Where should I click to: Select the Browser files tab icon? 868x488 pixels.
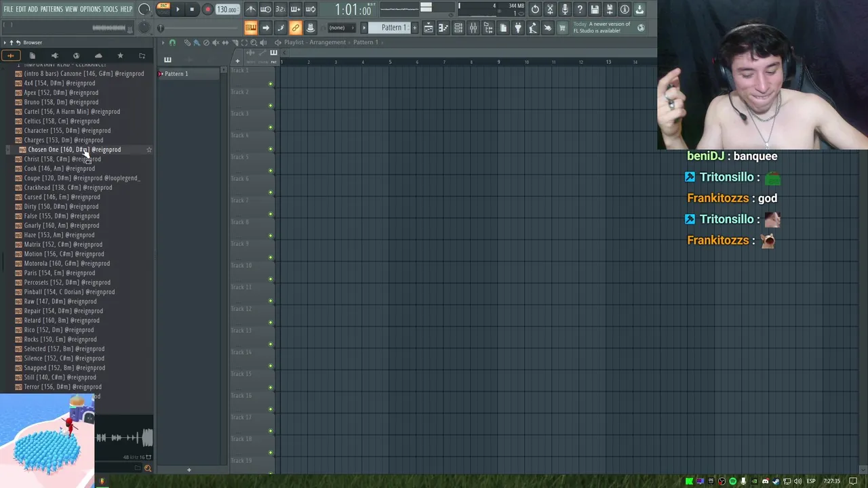click(32, 56)
